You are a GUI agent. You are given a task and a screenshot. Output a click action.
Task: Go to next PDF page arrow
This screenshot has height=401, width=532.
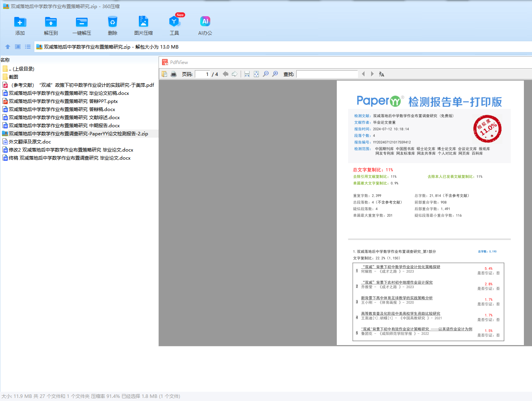click(235, 74)
